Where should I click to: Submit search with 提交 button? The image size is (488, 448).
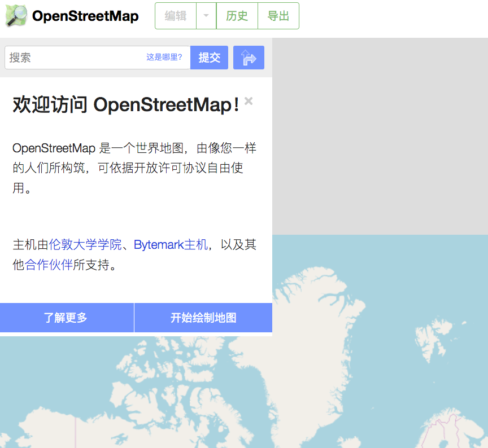point(209,58)
